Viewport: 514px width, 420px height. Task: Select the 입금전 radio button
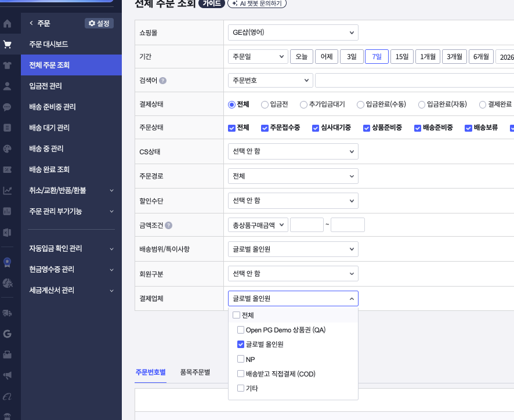point(265,104)
